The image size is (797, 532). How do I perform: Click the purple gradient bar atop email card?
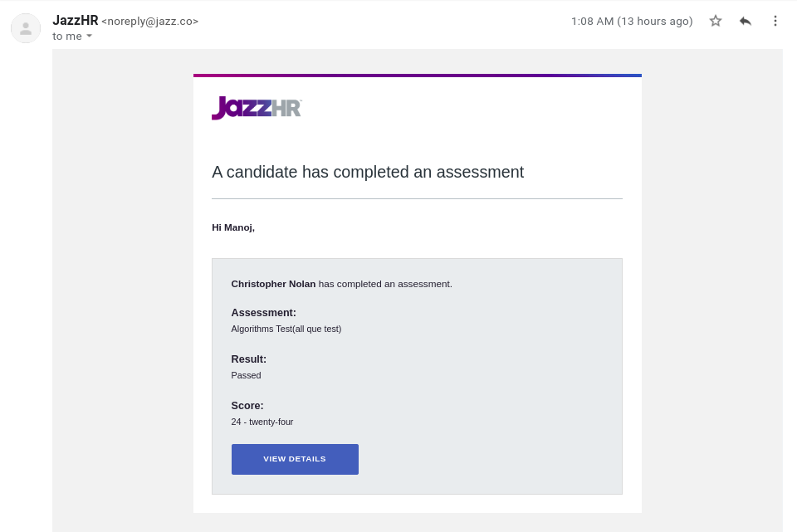pyautogui.click(x=418, y=76)
